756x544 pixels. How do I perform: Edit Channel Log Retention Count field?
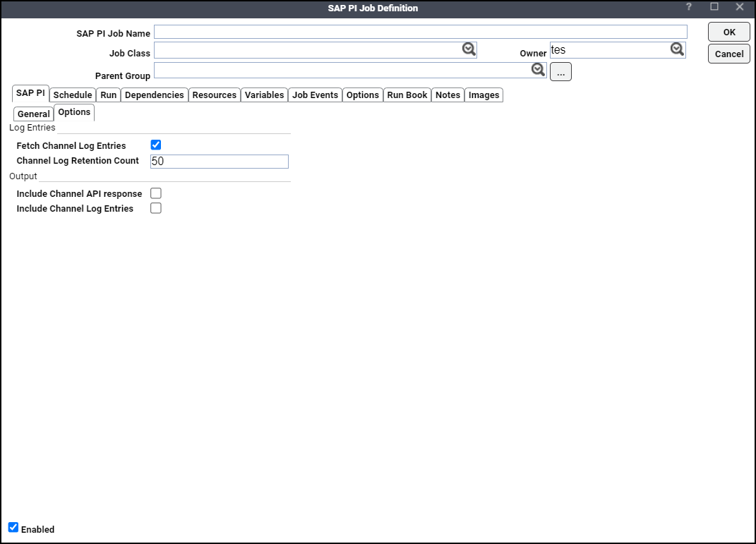220,162
